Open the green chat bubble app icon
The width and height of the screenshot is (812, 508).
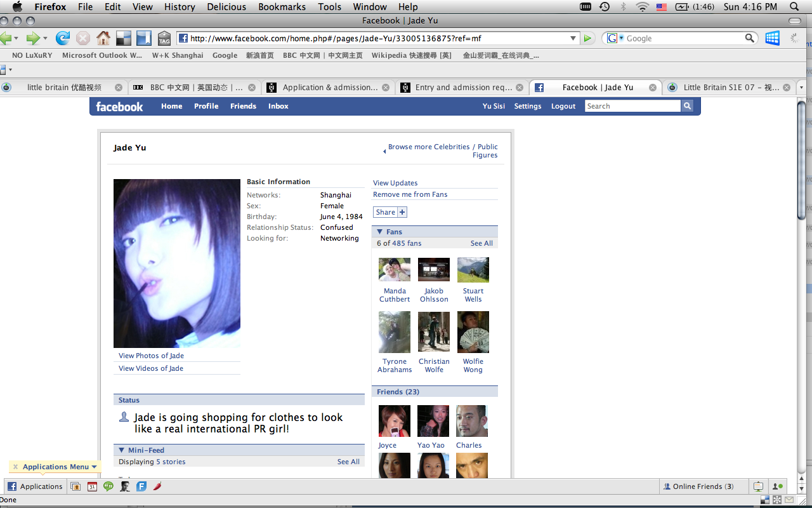point(108,486)
